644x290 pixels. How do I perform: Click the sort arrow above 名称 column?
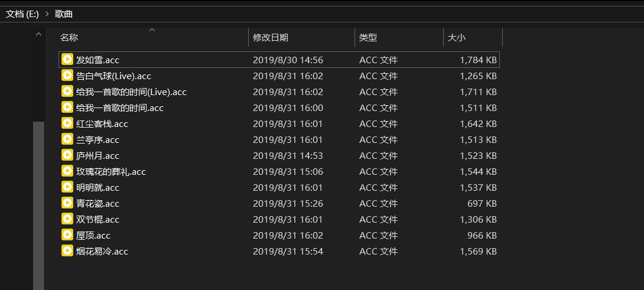tap(152, 30)
